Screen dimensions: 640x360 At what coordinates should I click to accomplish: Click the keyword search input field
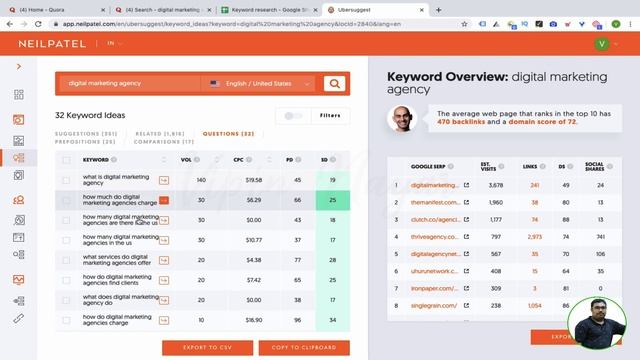tap(131, 84)
